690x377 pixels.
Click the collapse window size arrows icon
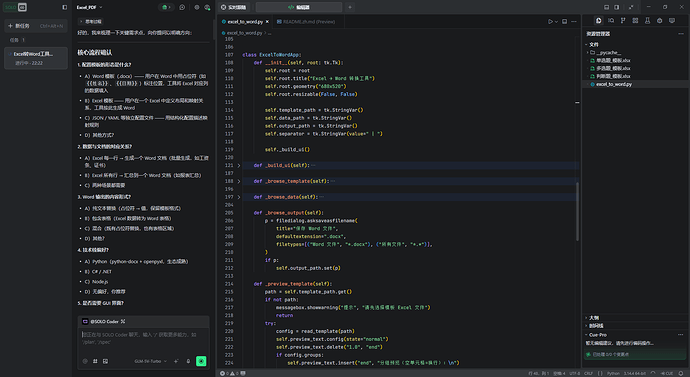631,7
